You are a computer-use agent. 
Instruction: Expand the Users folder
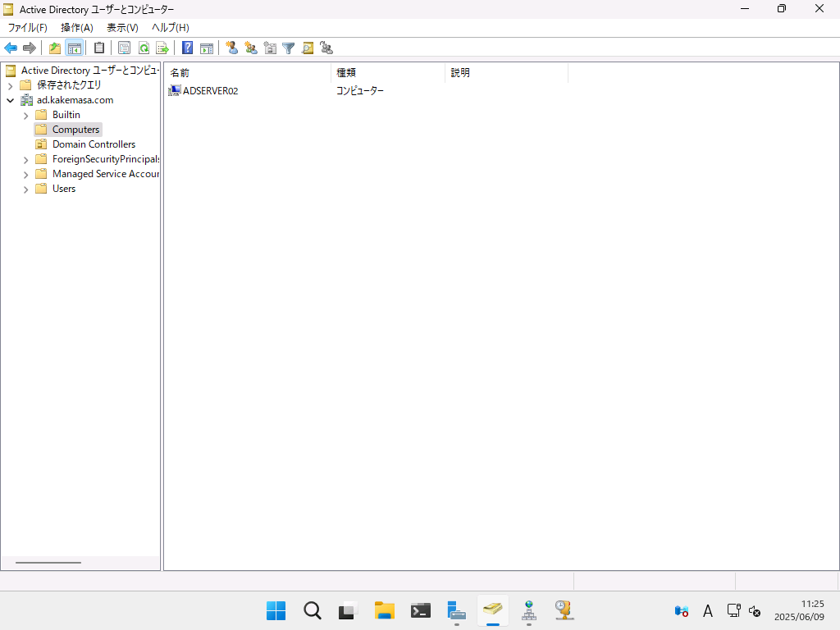coord(25,189)
